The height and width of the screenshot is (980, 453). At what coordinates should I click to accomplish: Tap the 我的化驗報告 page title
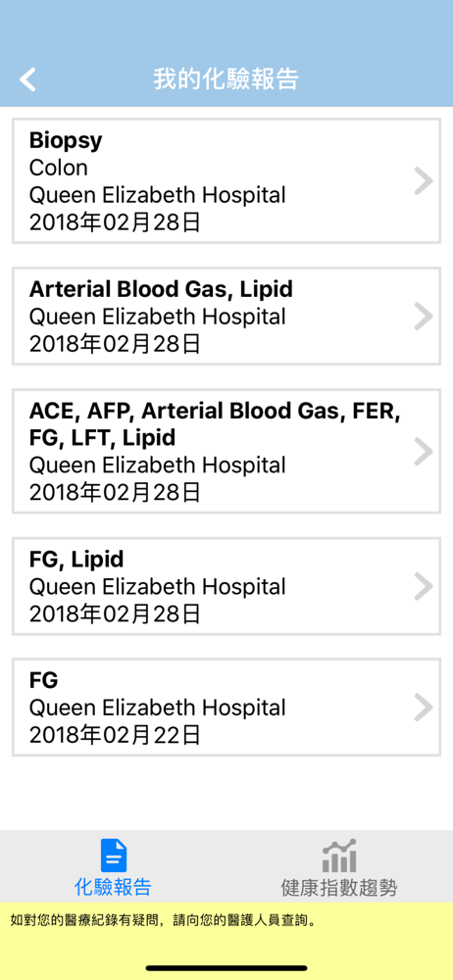coord(226,80)
